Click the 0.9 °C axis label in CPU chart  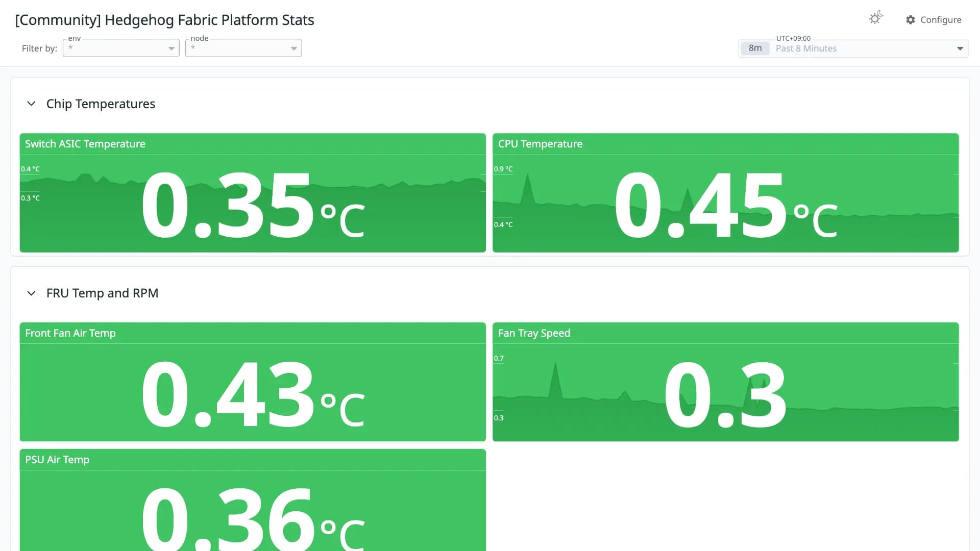click(503, 169)
